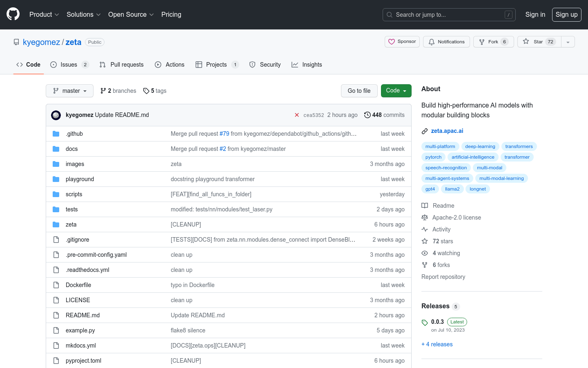The width and height of the screenshot is (588, 368).
Task: Click the scale icon by Apache-2.0 license
Action: 425,218
